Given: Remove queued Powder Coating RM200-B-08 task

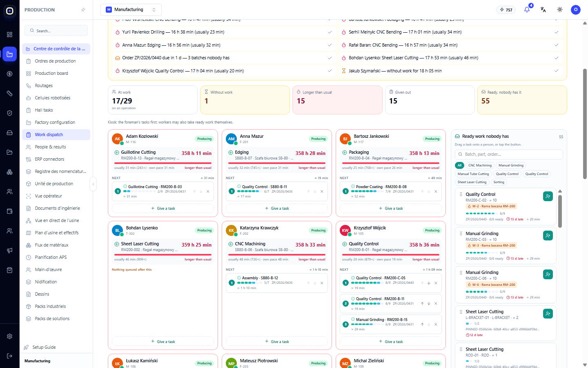Looking at the screenshot, I should (x=436, y=191).
